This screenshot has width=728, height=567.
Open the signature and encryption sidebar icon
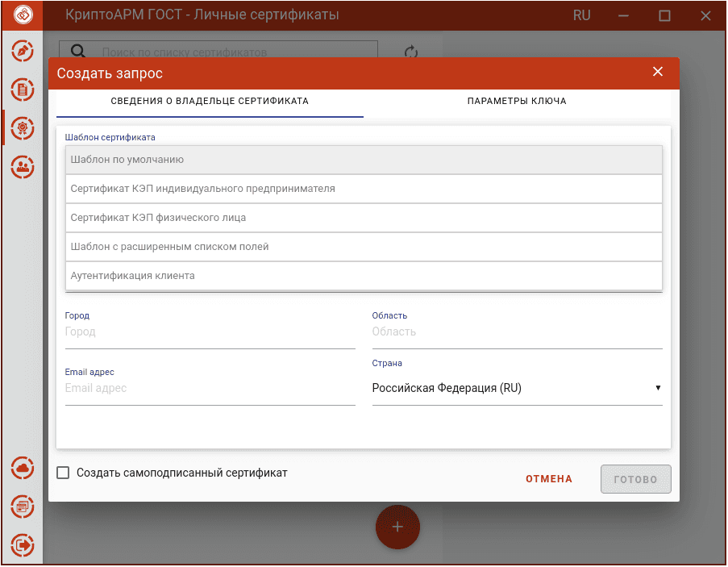[23, 51]
